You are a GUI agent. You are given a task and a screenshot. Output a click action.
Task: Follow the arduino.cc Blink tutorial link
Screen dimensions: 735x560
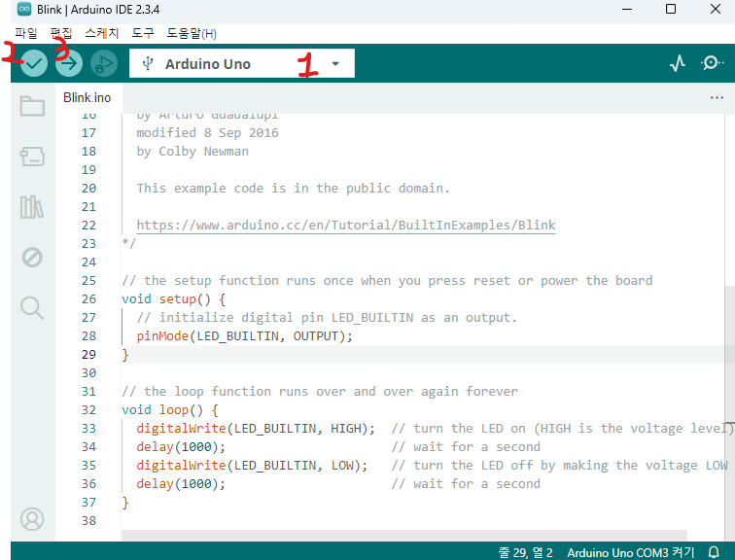(346, 226)
